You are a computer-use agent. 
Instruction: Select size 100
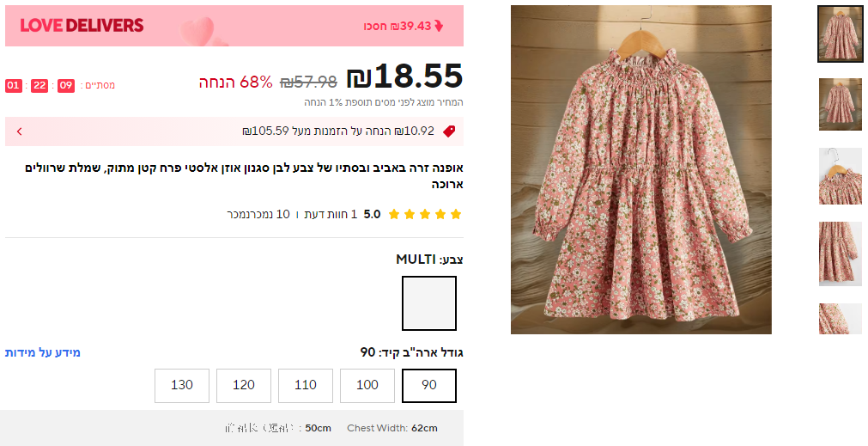(367, 385)
